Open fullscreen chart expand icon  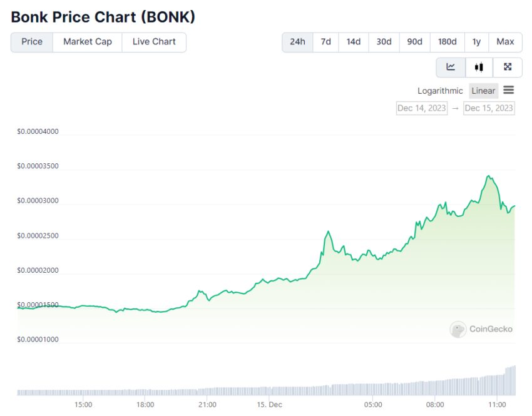click(x=508, y=67)
